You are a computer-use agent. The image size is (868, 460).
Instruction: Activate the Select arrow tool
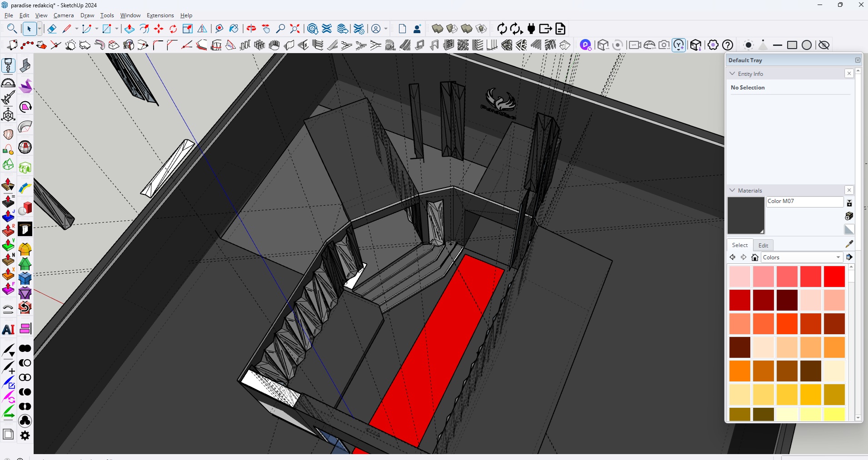(x=29, y=29)
